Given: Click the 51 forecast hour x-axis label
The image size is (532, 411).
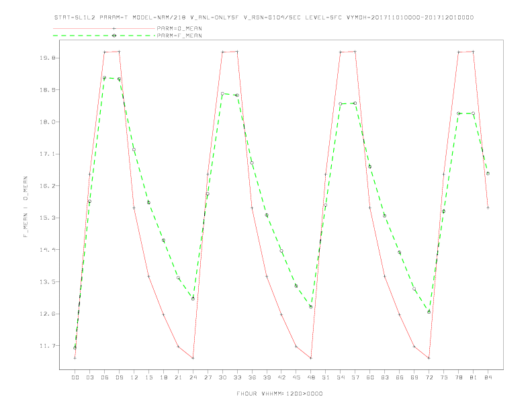Looking at the screenshot, I should pos(326,377).
